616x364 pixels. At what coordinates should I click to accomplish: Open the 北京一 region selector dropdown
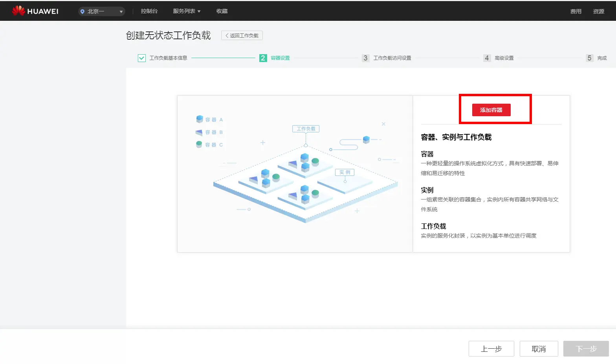[x=101, y=11]
